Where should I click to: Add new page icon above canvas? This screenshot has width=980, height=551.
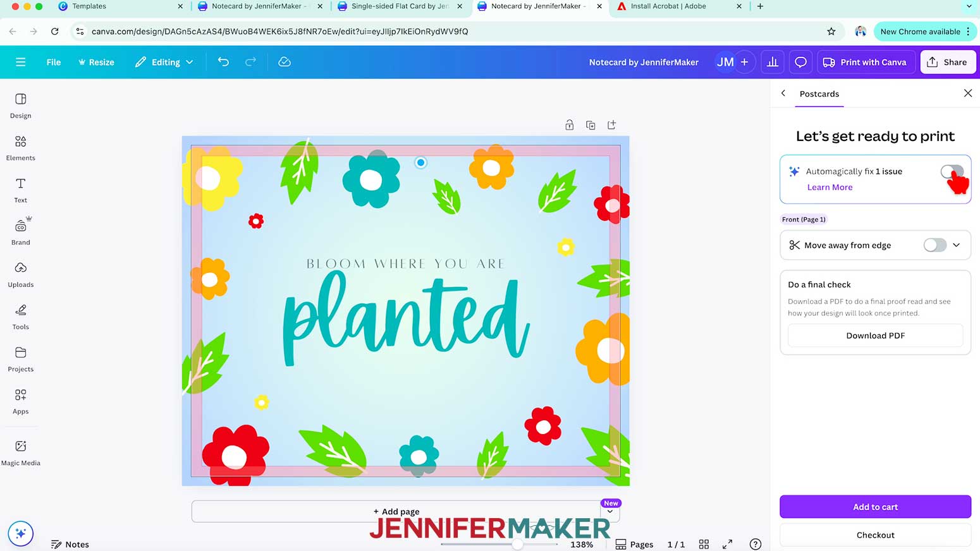[x=611, y=125]
